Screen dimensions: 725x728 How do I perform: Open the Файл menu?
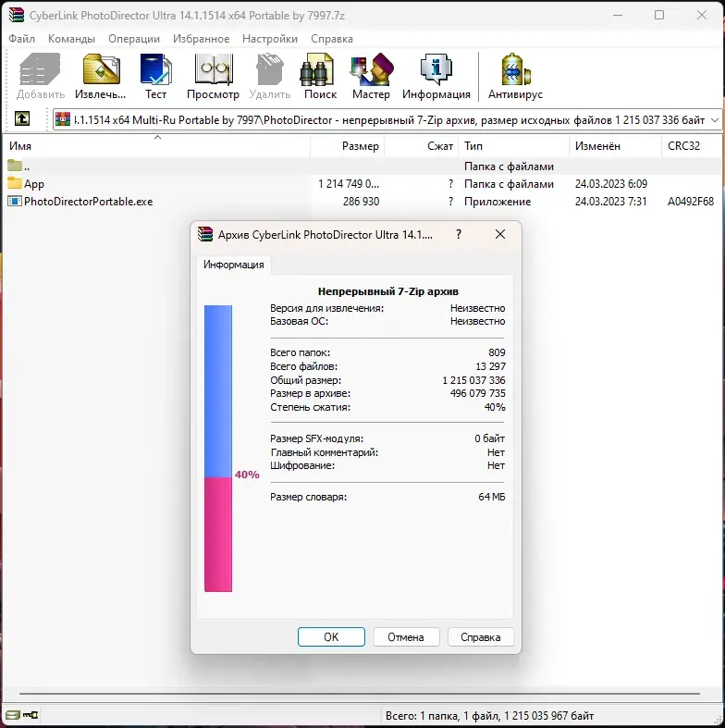coord(22,39)
